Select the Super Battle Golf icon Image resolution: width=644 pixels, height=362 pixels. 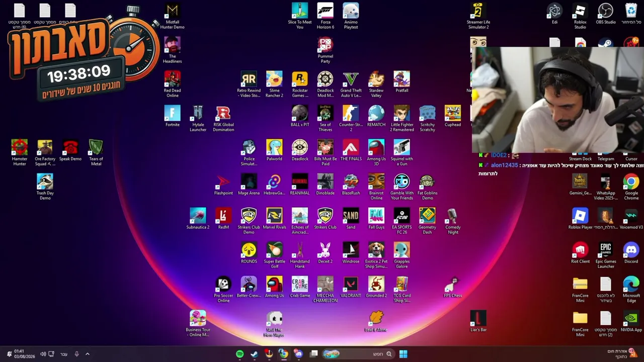[274, 255]
